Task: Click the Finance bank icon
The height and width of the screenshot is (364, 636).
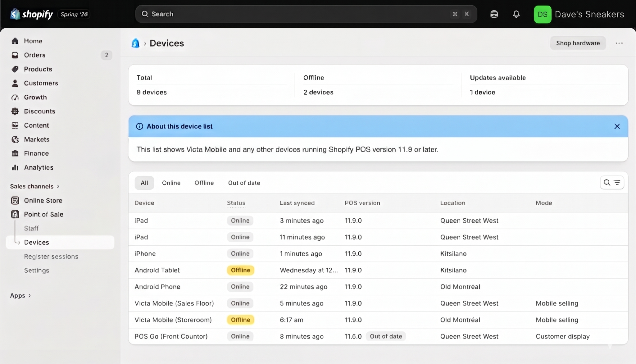Action: pyautogui.click(x=15, y=153)
